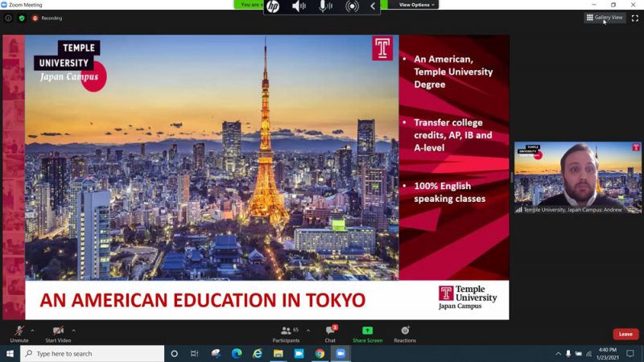Click the red Recording indicator

point(47,18)
